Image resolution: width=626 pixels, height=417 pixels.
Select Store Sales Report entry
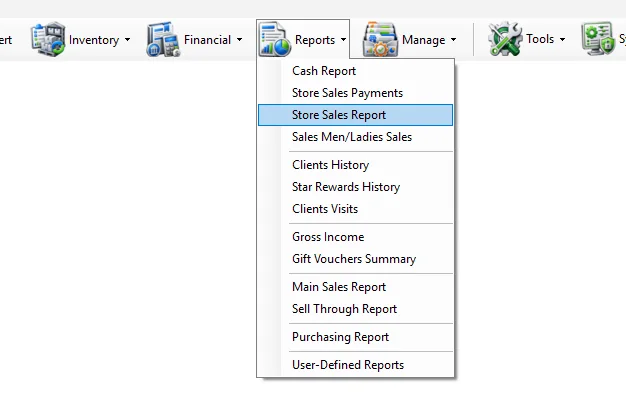tap(355, 115)
